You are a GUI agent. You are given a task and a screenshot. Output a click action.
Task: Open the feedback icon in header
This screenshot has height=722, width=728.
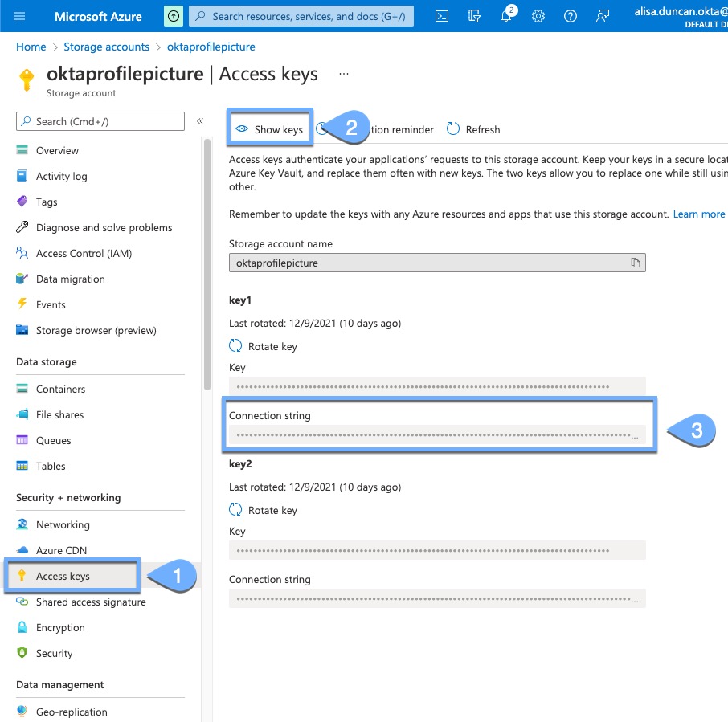point(603,16)
